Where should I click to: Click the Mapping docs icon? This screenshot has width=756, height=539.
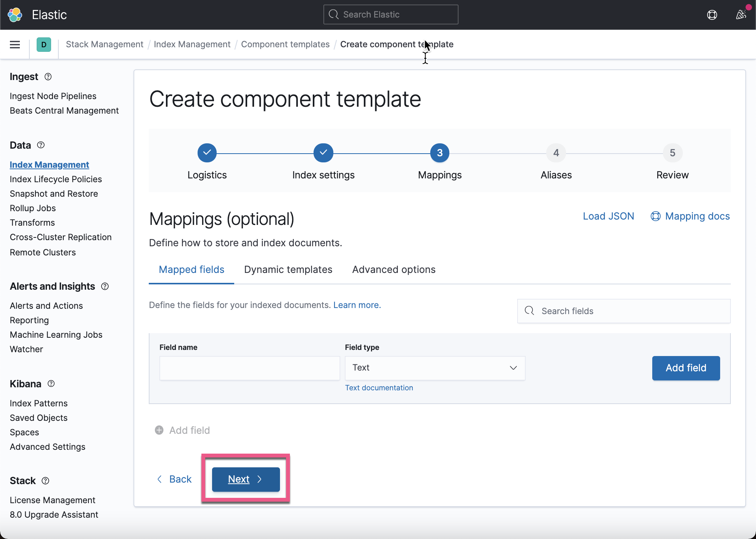656,216
